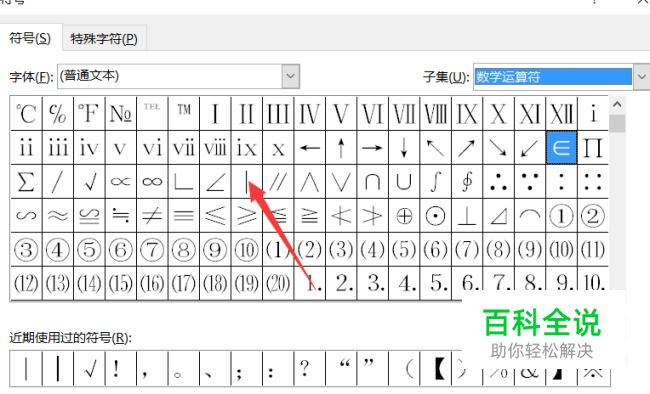Choose the trademark ™ symbol
The width and height of the screenshot is (650, 394).
tap(184, 114)
